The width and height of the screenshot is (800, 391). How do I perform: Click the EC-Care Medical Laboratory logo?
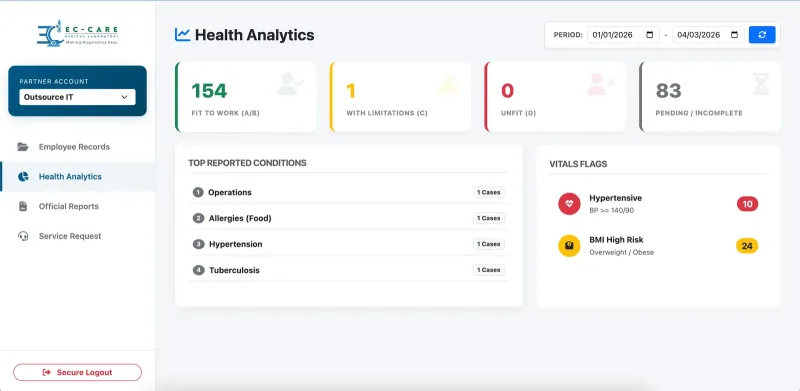[x=78, y=33]
